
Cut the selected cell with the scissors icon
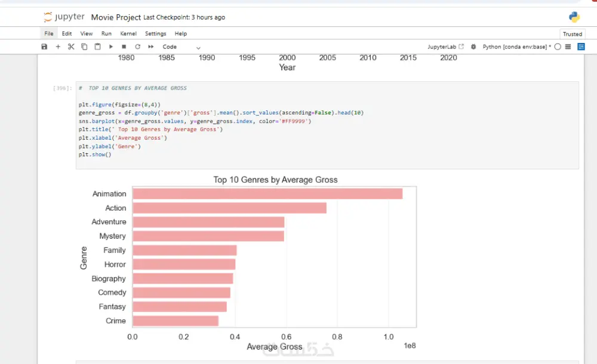click(71, 47)
